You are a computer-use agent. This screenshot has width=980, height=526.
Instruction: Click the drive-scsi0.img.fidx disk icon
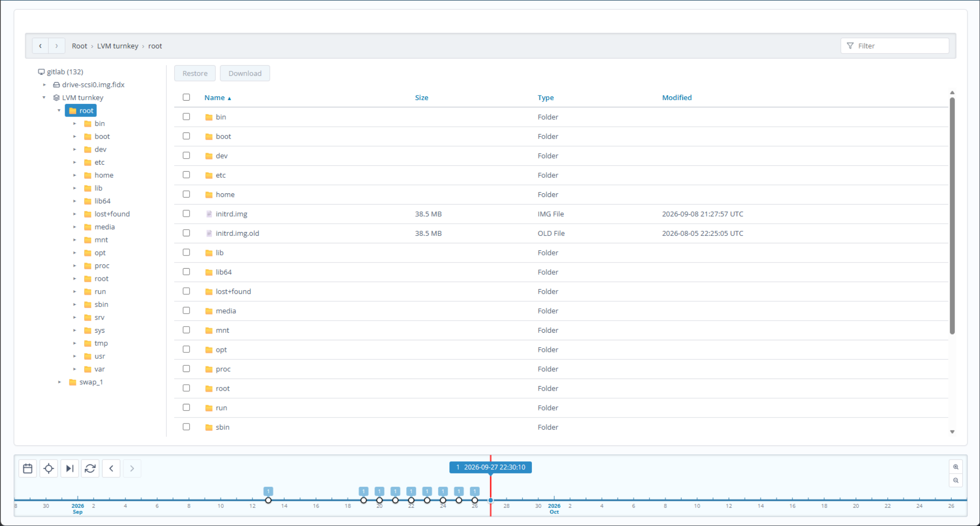(56, 85)
